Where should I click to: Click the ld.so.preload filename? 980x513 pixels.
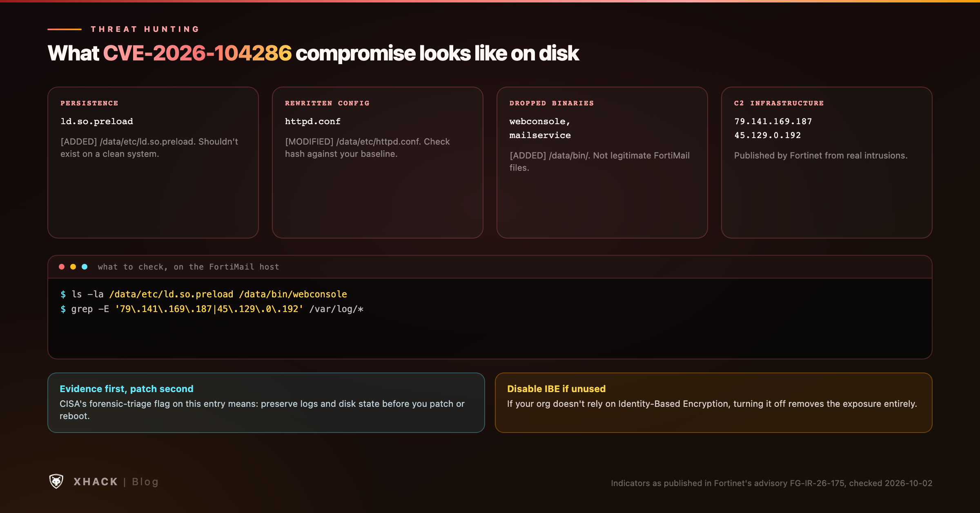(97, 121)
